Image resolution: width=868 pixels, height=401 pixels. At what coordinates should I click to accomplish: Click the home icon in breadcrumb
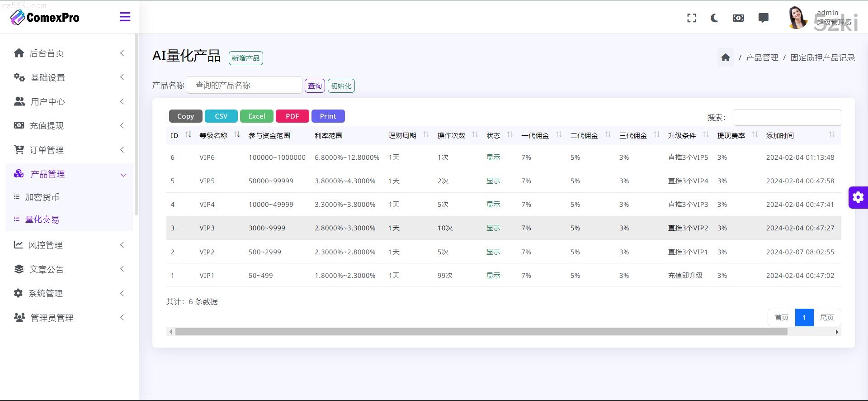(x=725, y=57)
